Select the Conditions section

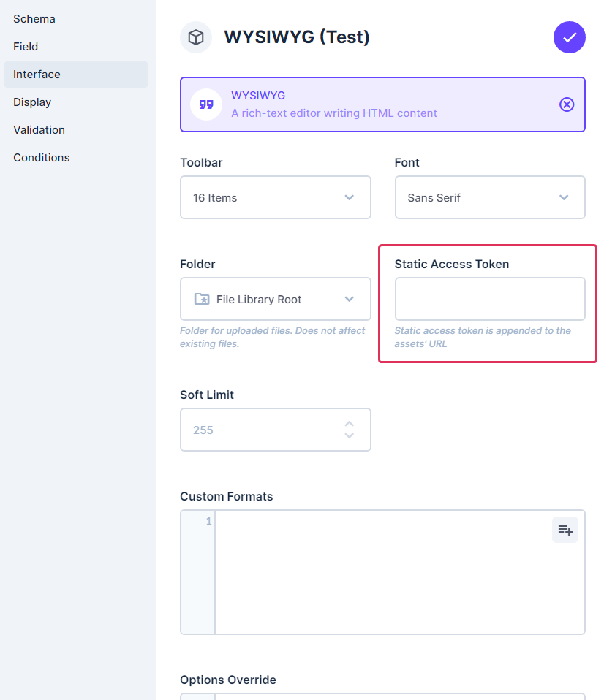pyautogui.click(x=41, y=157)
